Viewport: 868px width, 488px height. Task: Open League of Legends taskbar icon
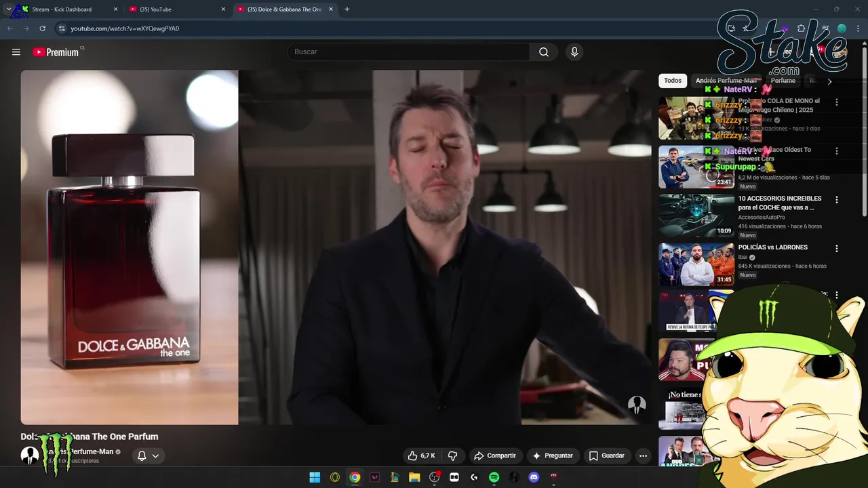click(394, 477)
